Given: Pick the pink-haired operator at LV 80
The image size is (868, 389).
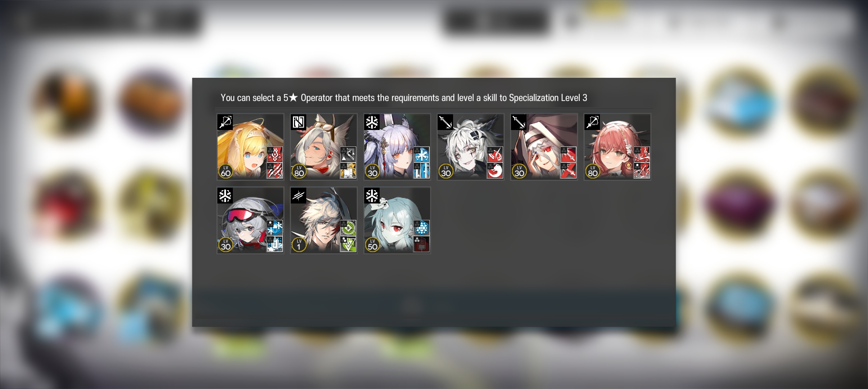Looking at the screenshot, I should pos(617,147).
